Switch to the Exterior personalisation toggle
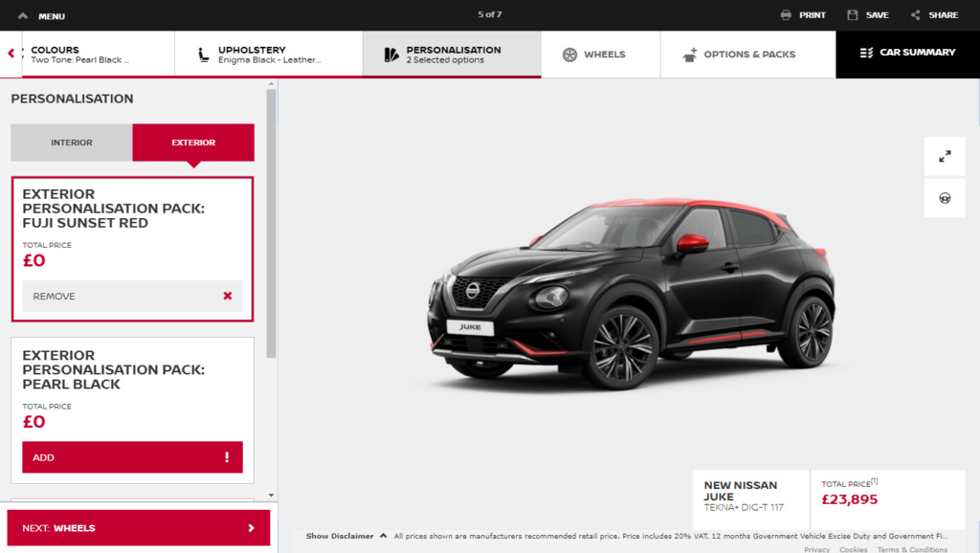The image size is (980, 553). (193, 143)
